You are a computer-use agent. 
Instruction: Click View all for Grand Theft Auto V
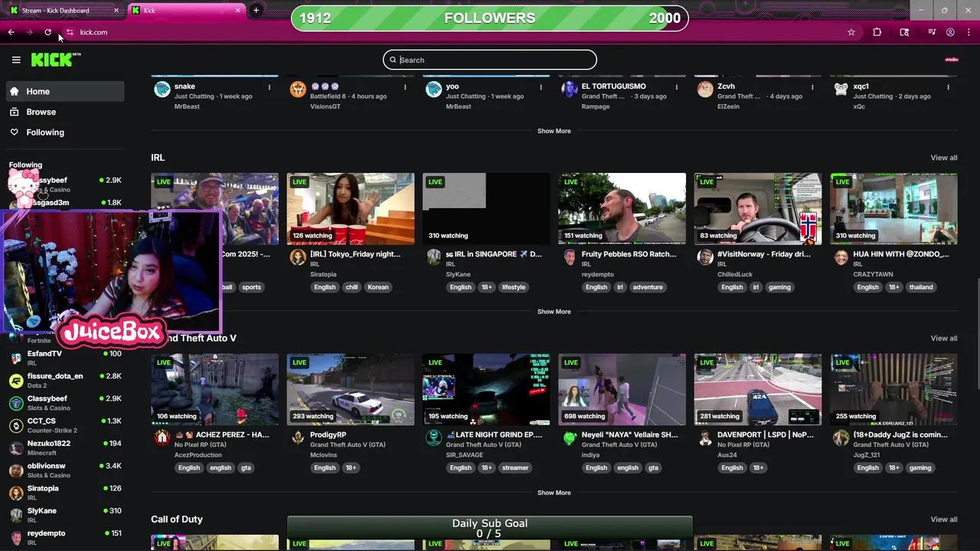coord(943,338)
